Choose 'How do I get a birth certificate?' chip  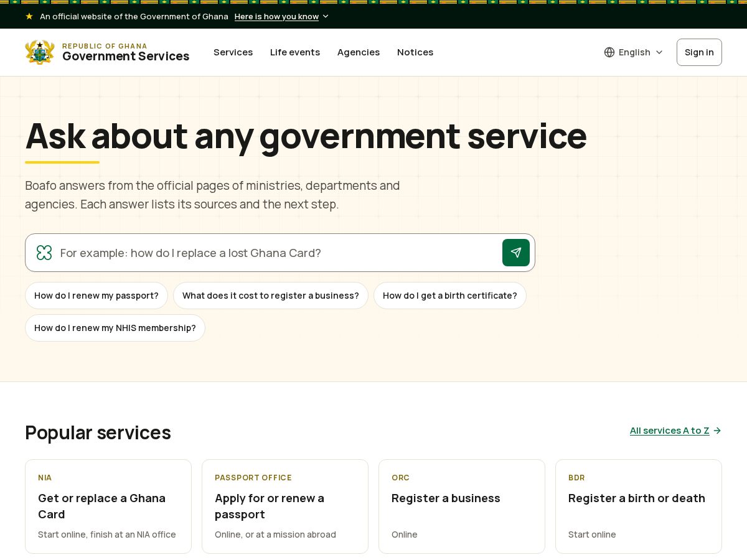click(x=450, y=296)
